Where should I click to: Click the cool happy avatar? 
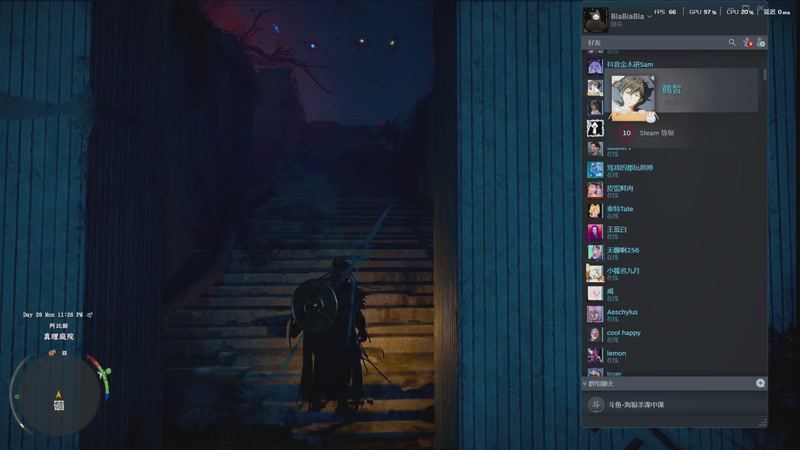[595, 335]
